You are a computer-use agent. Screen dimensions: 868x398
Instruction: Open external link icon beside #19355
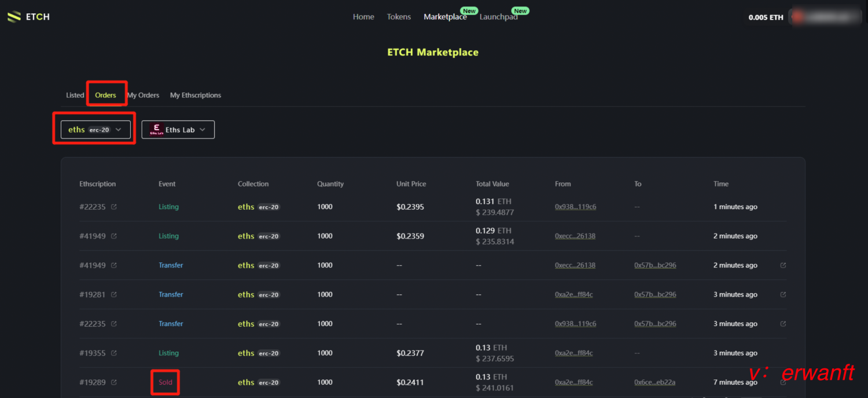(114, 353)
